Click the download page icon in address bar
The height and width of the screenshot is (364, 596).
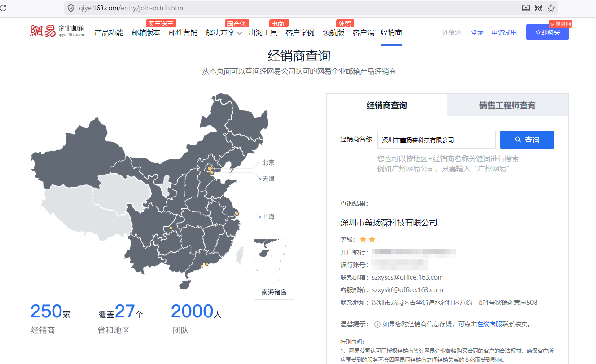(x=526, y=8)
